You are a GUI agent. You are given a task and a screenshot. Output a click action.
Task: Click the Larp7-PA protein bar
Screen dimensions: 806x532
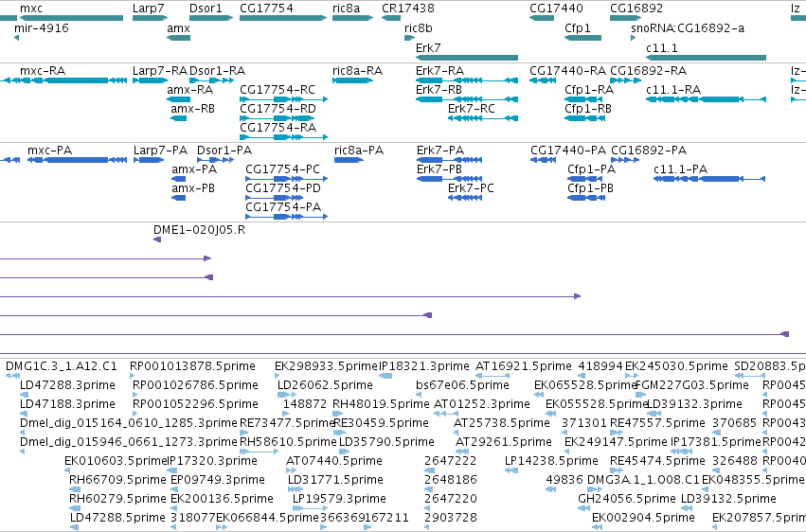click(x=149, y=160)
